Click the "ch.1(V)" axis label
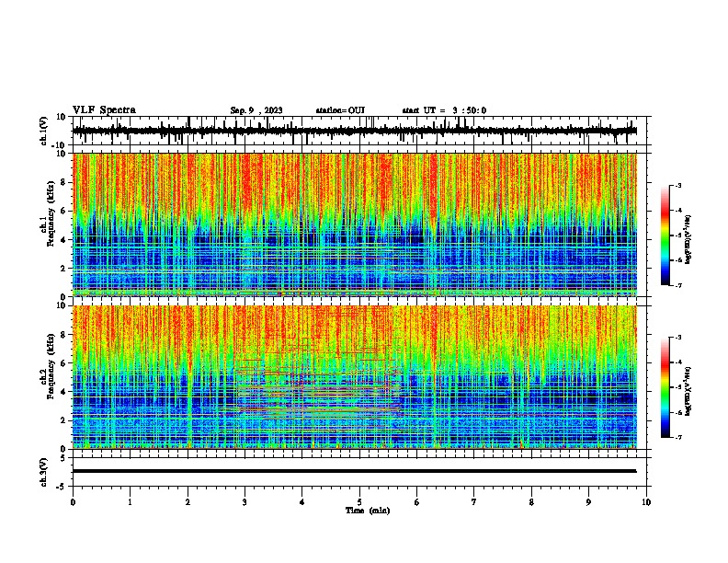The width and height of the screenshot is (728, 563). coord(44,131)
